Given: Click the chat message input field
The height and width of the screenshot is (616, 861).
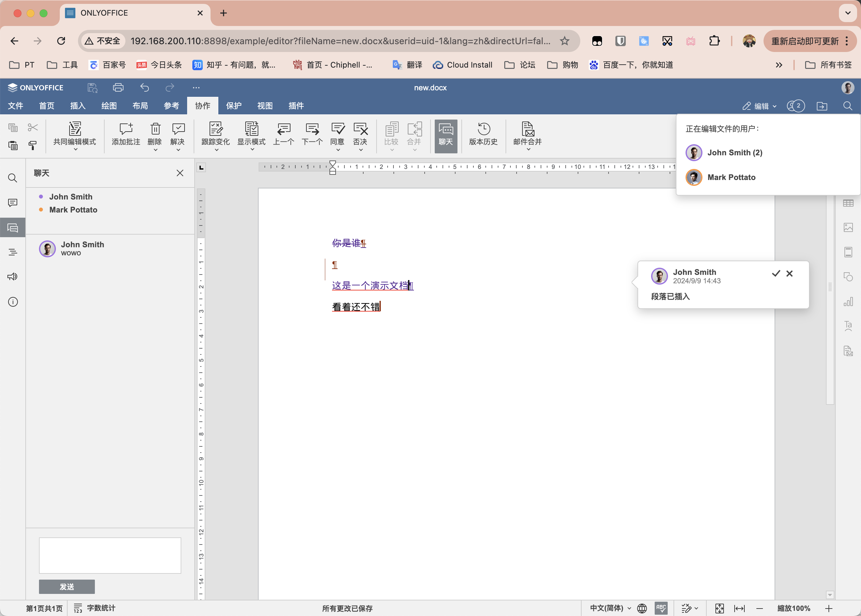Looking at the screenshot, I should [x=110, y=555].
